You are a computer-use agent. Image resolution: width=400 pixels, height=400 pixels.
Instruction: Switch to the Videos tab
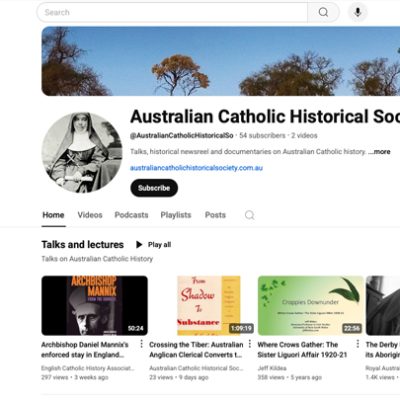(90, 215)
